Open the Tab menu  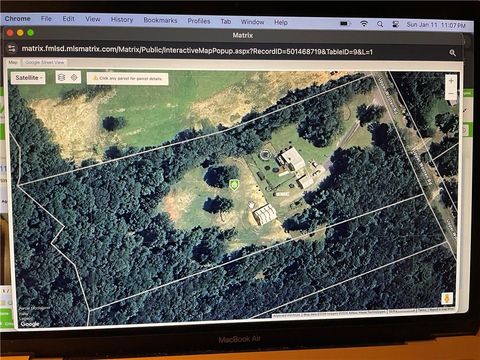226,21
